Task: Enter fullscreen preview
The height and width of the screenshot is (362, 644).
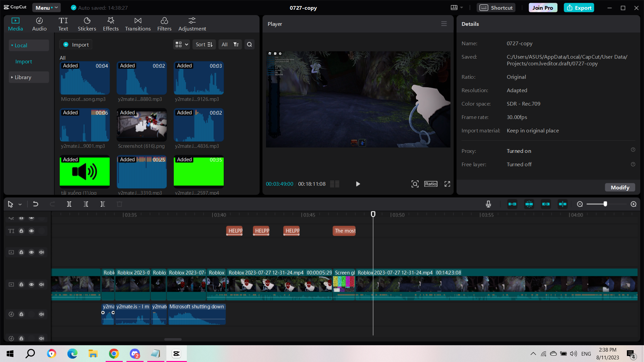Action: coord(447,184)
